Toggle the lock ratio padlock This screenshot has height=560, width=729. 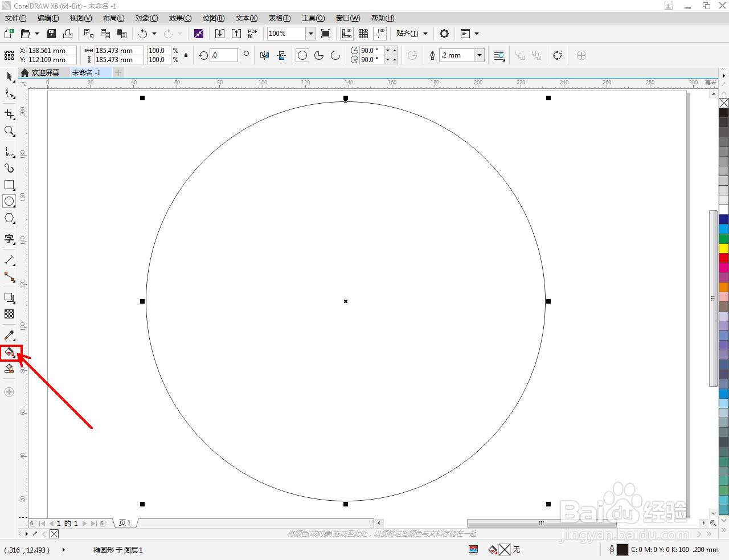point(186,55)
